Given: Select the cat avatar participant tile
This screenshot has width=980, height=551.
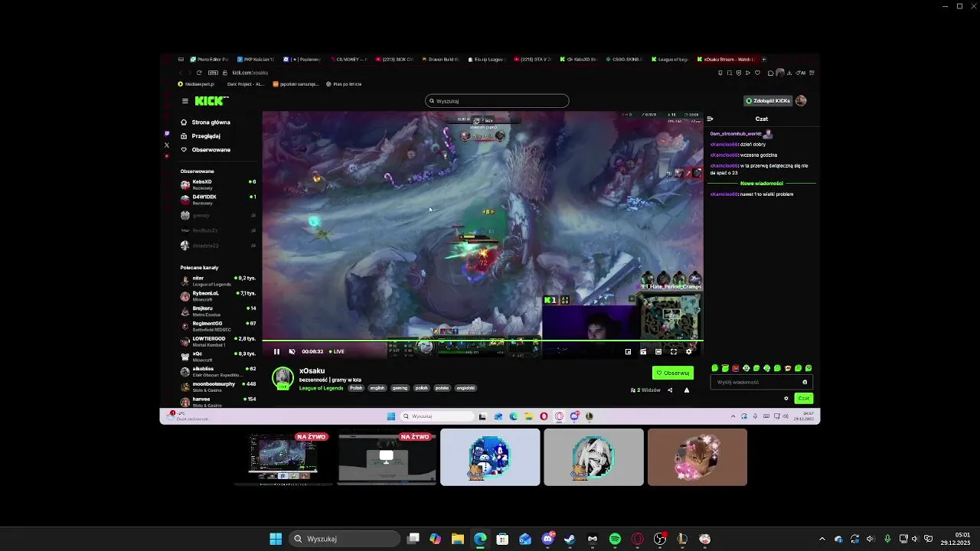Looking at the screenshot, I should (x=697, y=458).
